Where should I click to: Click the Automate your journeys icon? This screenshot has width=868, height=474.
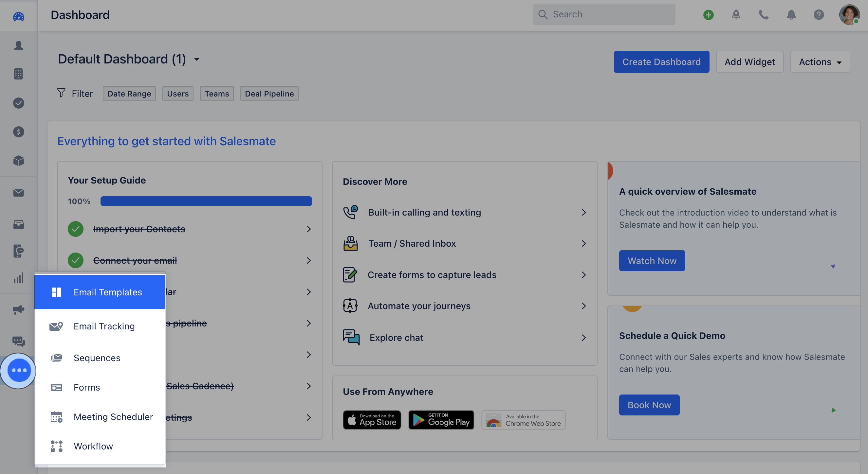[350, 306]
